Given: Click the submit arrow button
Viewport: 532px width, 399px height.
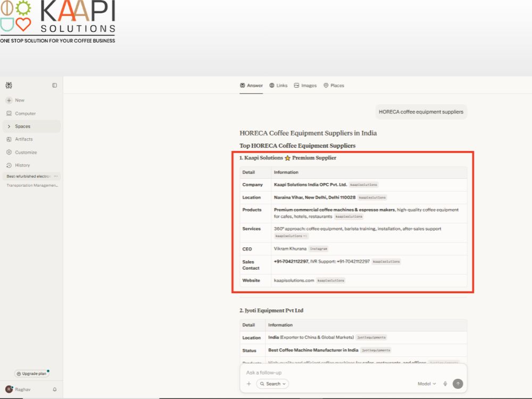Looking at the screenshot, I should pyautogui.click(x=458, y=384).
